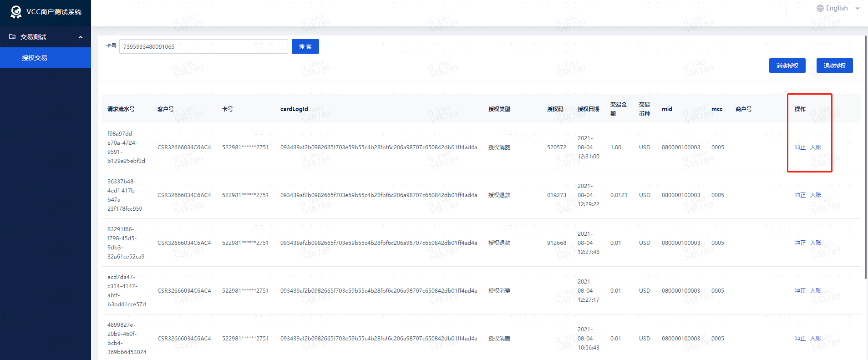Click the 搜索 search button
The image size is (868, 360).
[x=305, y=46]
